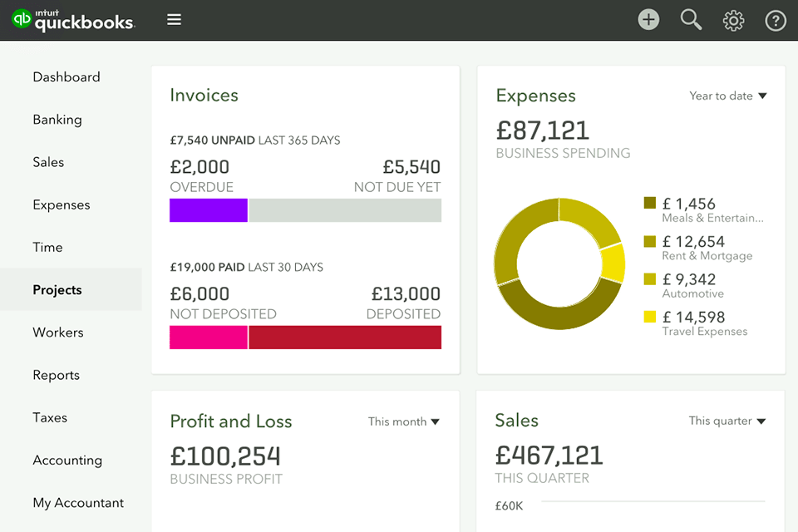
Task: Navigate to the Taxes page
Action: coord(50,417)
